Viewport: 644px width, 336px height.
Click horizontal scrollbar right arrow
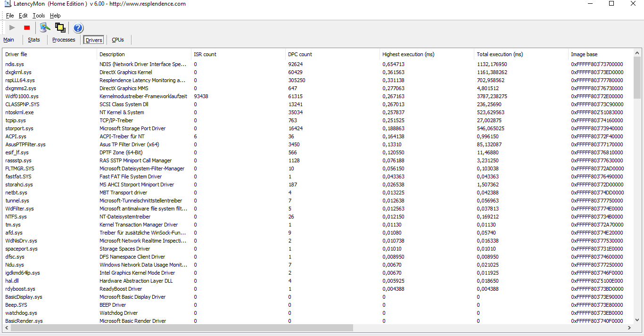pyautogui.click(x=629, y=328)
